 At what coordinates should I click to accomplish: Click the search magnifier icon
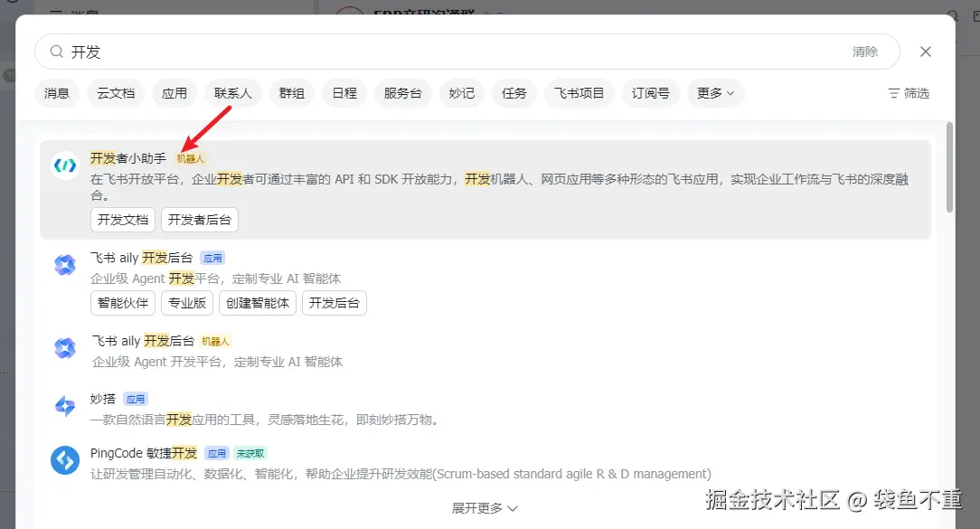56,52
